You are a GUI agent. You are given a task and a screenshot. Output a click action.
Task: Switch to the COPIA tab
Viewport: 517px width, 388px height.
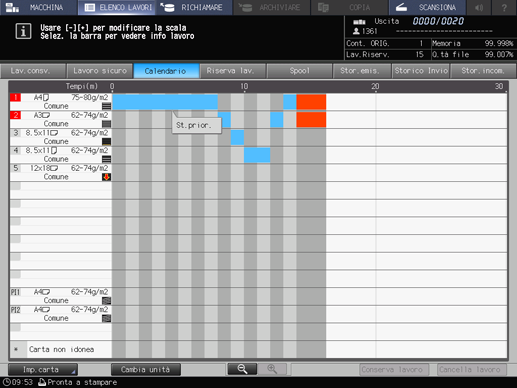(x=349, y=7)
